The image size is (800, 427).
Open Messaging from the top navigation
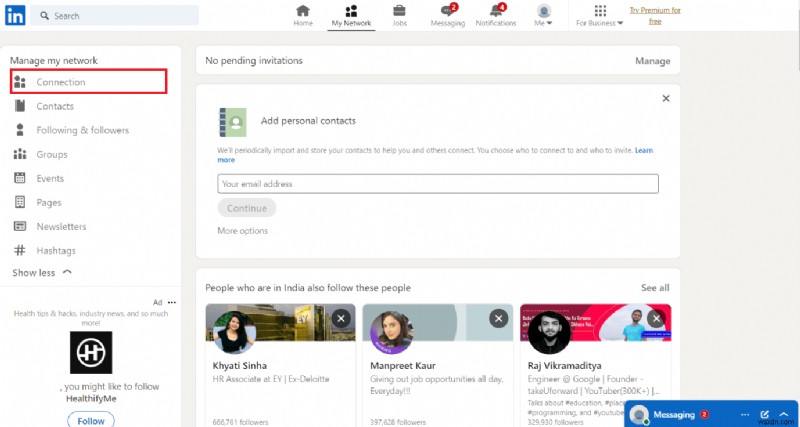447,16
